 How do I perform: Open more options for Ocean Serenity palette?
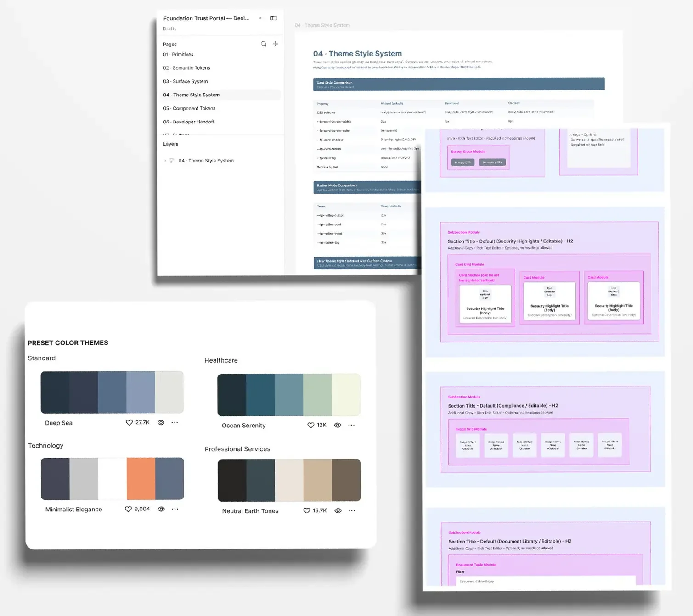point(351,426)
